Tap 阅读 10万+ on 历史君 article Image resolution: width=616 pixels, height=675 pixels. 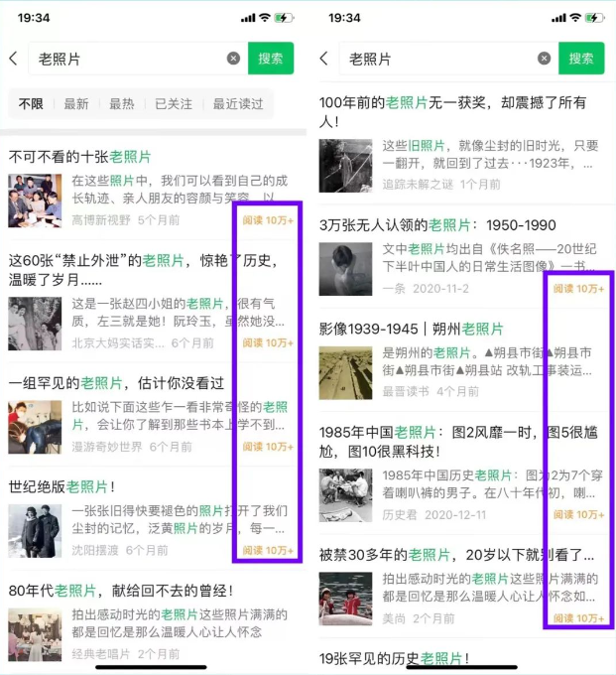pos(578,514)
